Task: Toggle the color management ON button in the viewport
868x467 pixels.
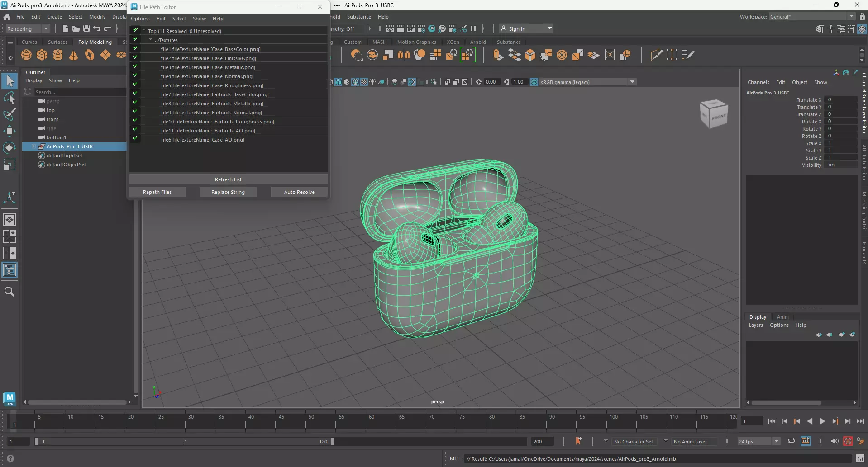Action: (x=534, y=82)
